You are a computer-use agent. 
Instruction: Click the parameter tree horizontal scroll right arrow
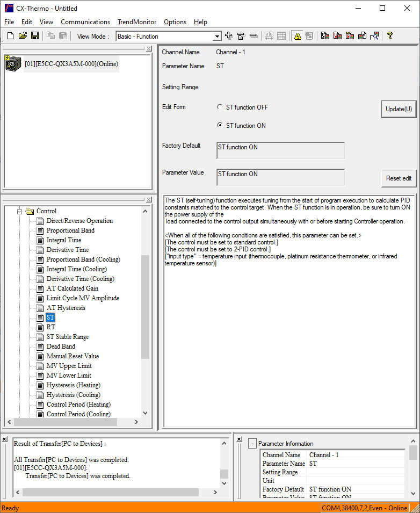pyautogui.click(x=136, y=422)
